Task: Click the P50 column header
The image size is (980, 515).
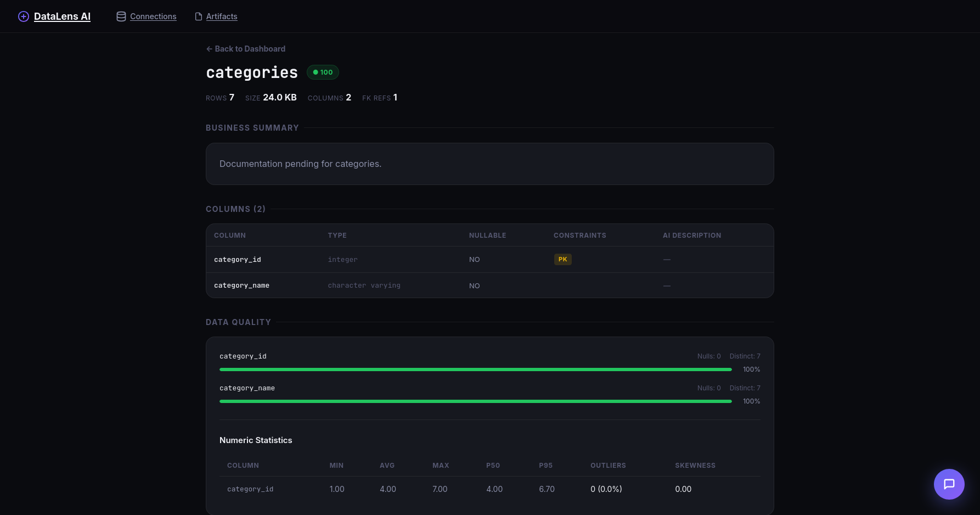Action: [x=493, y=466]
